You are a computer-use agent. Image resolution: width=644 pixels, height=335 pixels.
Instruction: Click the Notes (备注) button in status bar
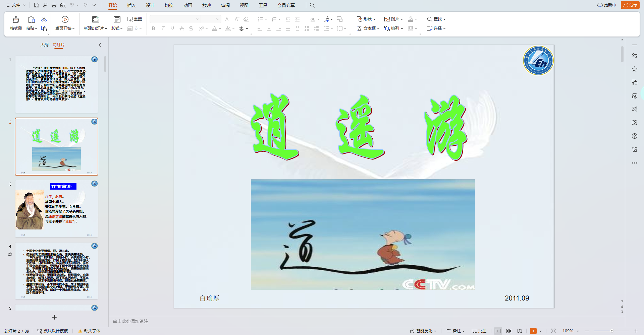(x=455, y=331)
